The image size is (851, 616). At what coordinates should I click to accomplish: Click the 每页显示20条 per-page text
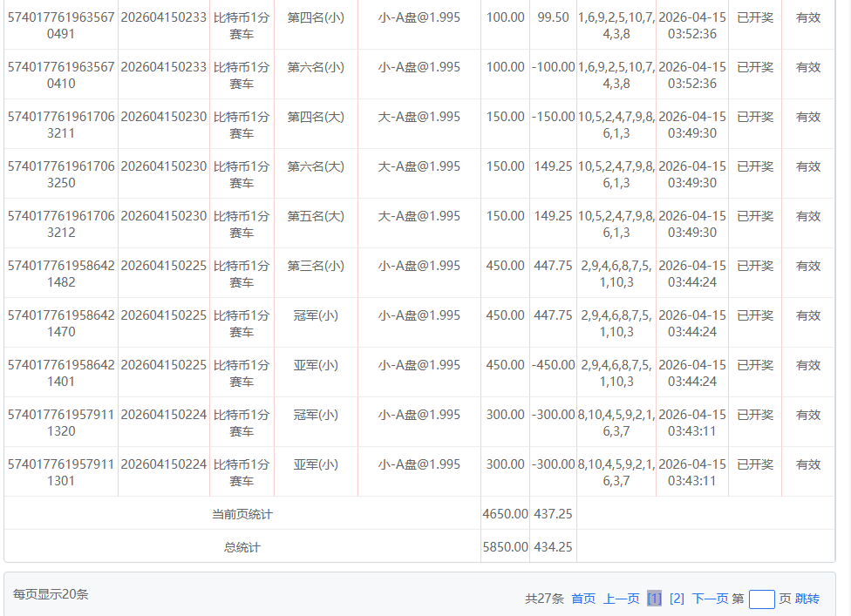pos(51,594)
